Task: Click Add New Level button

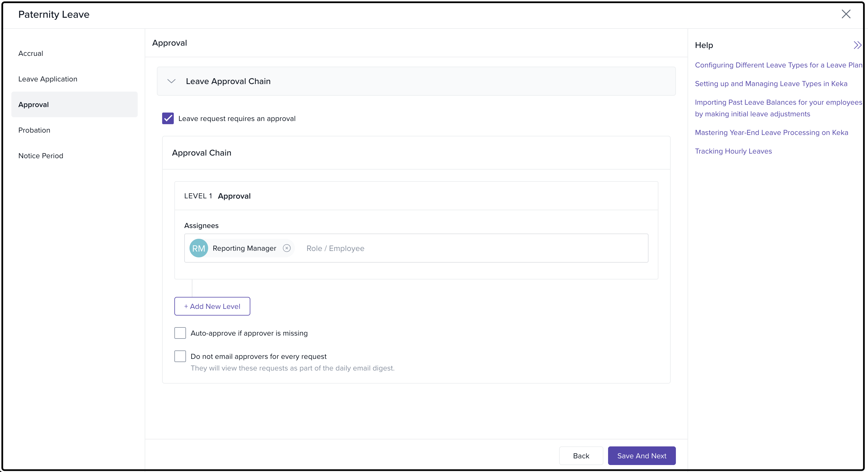Action: (x=212, y=306)
